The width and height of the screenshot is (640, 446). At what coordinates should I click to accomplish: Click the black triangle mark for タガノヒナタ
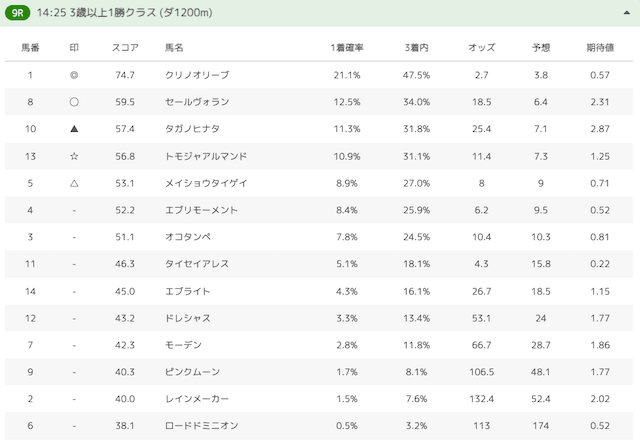pos(74,129)
